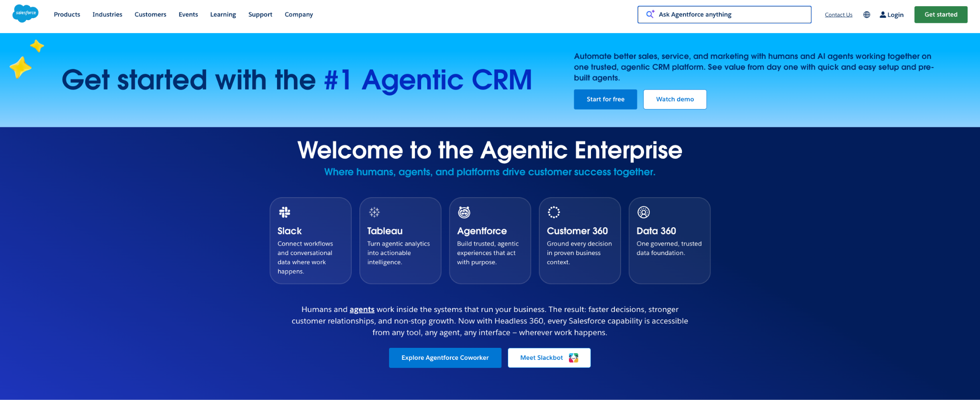This screenshot has height=400, width=980.
Task: Click 'One governed, trusted data foundation' text
Action: coord(669,248)
